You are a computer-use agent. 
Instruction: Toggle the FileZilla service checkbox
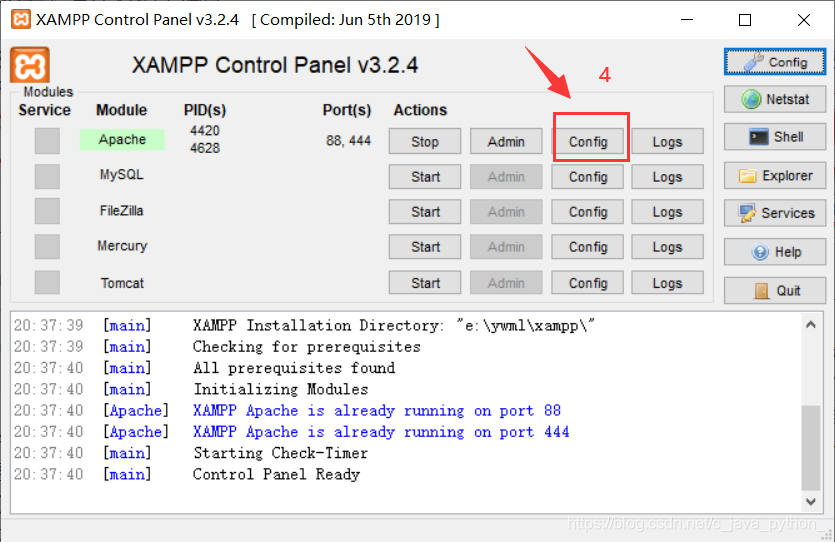pyautogui.click(x=47, y=211)
